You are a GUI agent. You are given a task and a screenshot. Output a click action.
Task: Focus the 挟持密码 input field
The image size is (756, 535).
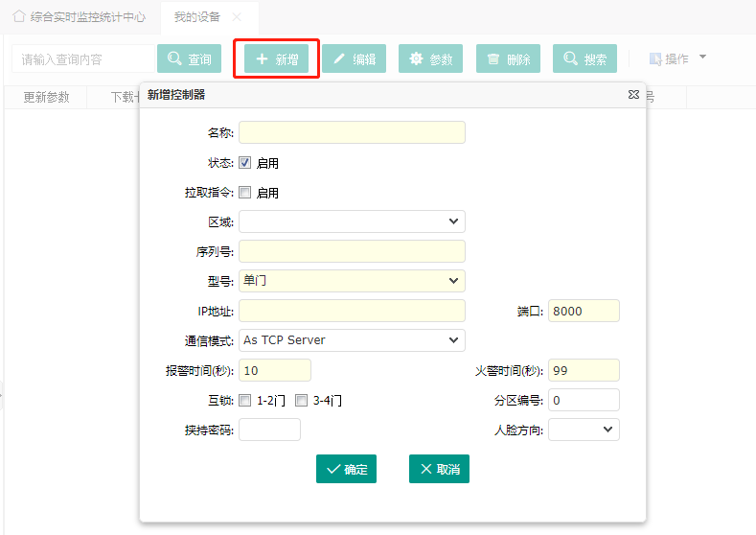point(269,430)
